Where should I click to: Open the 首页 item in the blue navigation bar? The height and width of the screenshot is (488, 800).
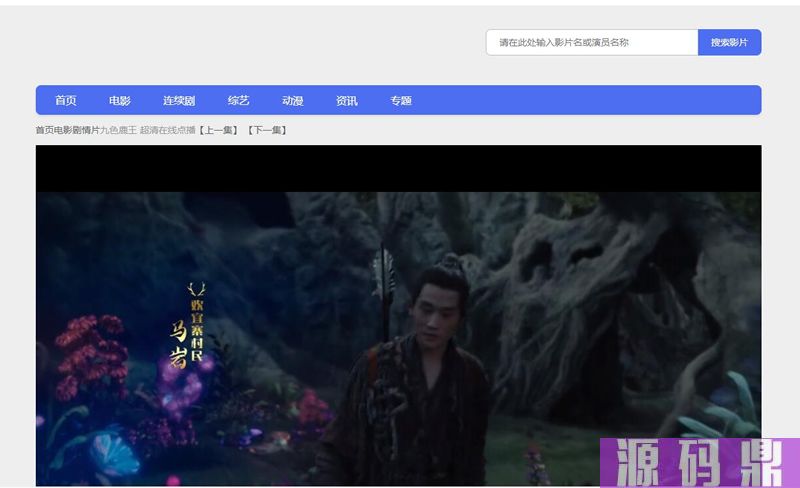tap(66, 101)
